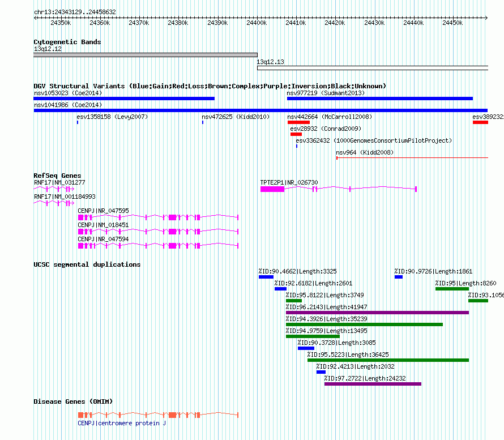Screen dimensions: 504x440
Task: Click the 24380k ruler position label
Action: click(178, 23)
